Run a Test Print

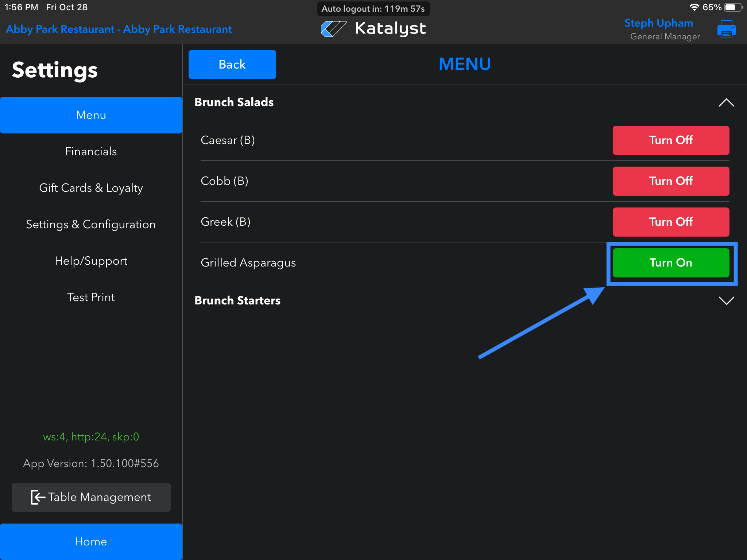point(91,297)
